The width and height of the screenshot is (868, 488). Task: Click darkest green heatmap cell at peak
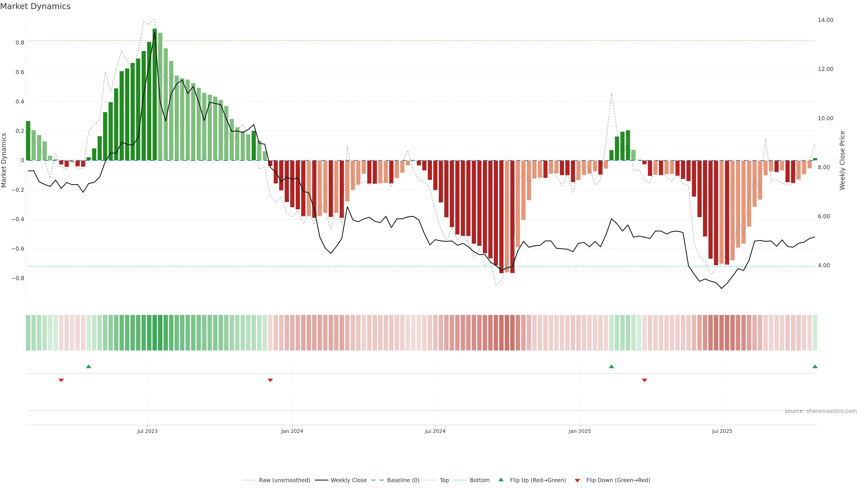pos(155,332)
